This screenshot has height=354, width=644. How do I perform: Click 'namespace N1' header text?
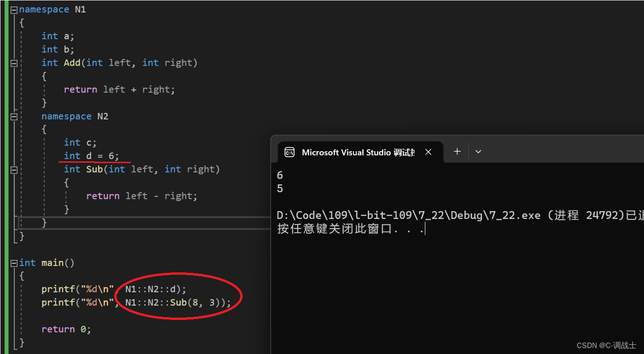(52, 10)
